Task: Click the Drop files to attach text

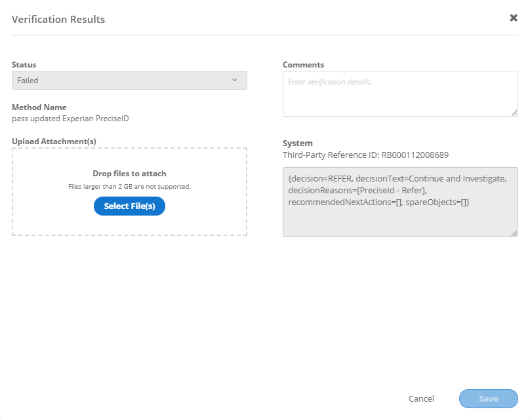Action: pyautogui.click(x=129, y=174)
